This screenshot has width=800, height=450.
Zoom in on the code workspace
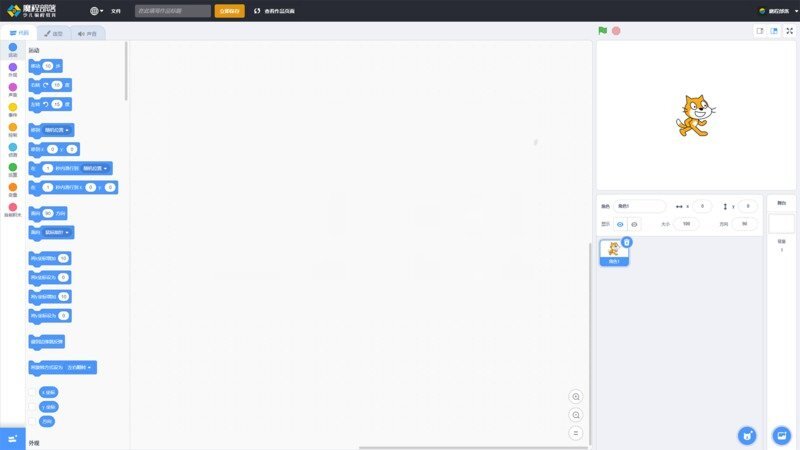[x=575, y=397]
